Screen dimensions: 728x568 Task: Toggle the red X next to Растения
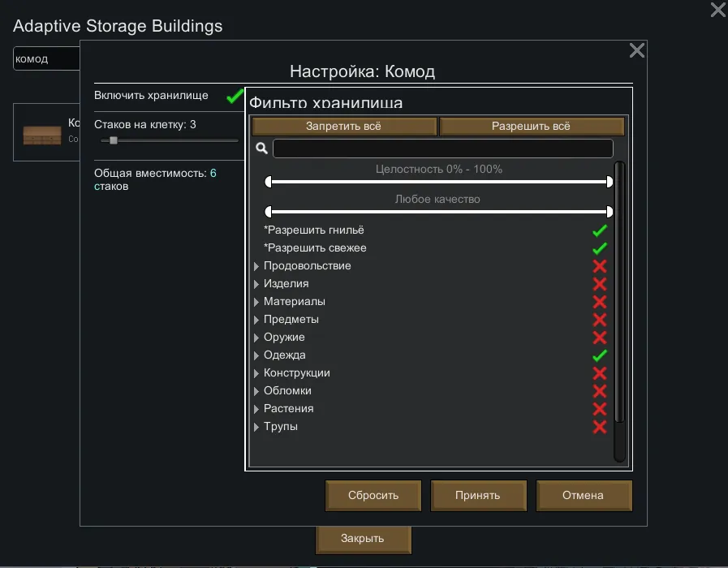click(x=600, y=409)
